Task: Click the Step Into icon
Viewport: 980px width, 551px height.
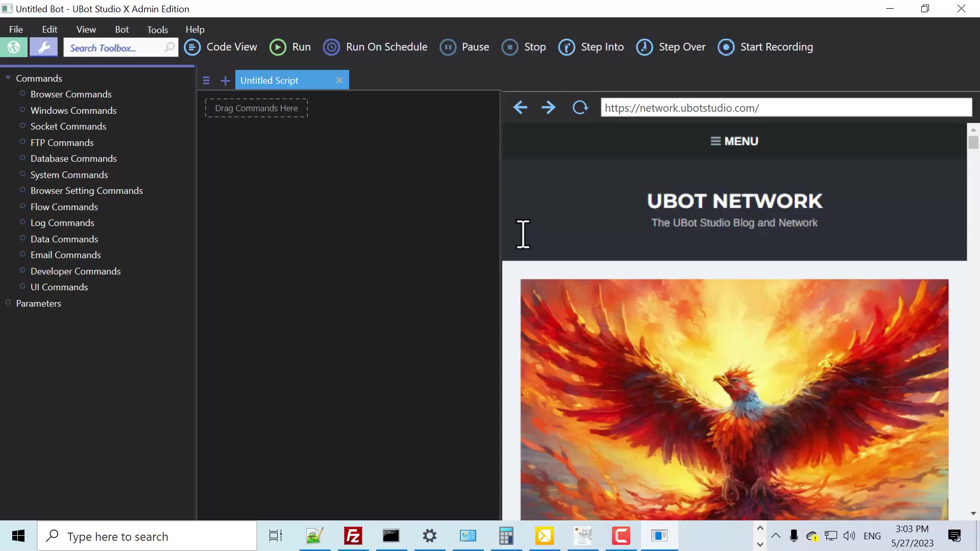Action: tap(567, 47)
